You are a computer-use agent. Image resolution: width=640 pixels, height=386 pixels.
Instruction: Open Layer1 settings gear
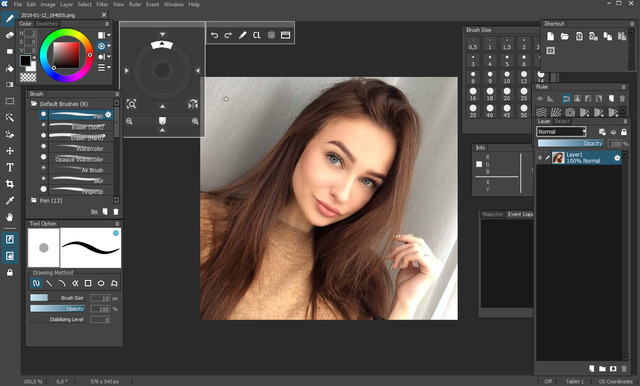pyautogui.click(x=617, y=158)
